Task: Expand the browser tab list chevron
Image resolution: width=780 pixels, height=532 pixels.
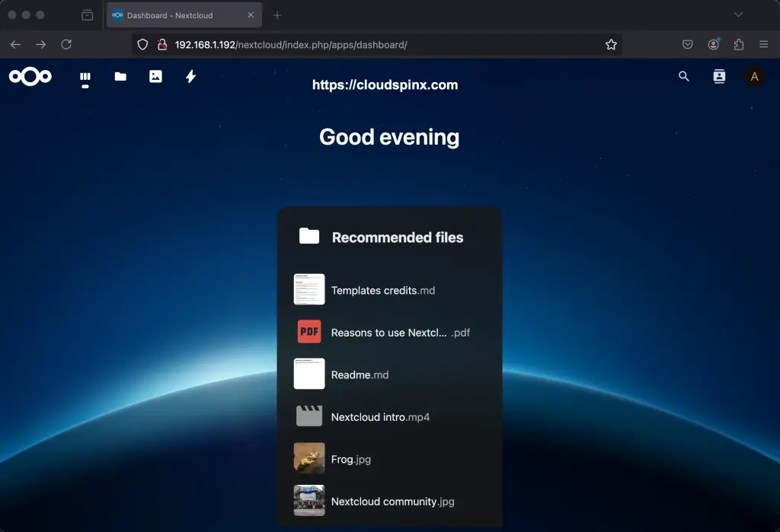Action: click(x=737, y=14)
